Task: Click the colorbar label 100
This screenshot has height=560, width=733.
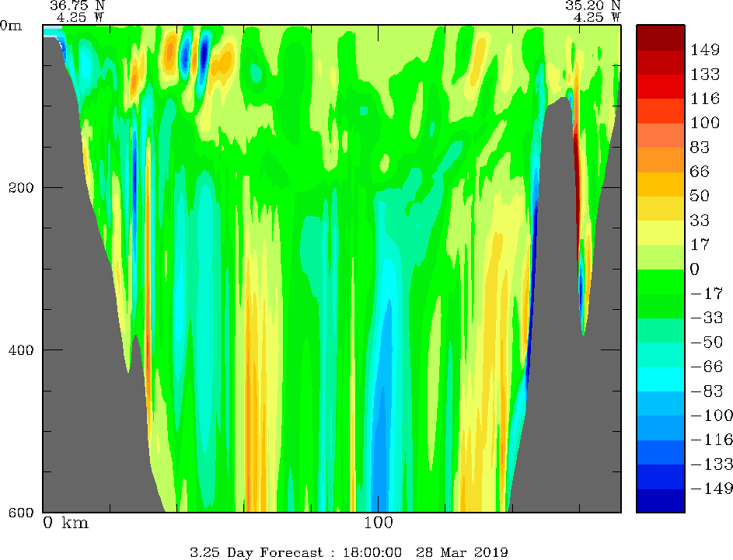Action: tap(704, 123)
